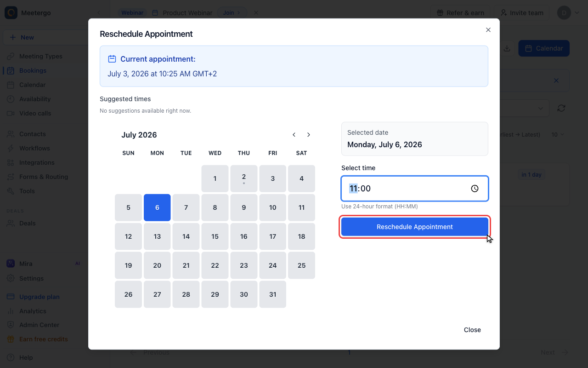The image size is (588, 368).
Task: Click the Invite team button
Action: click(x=522, y=13)
